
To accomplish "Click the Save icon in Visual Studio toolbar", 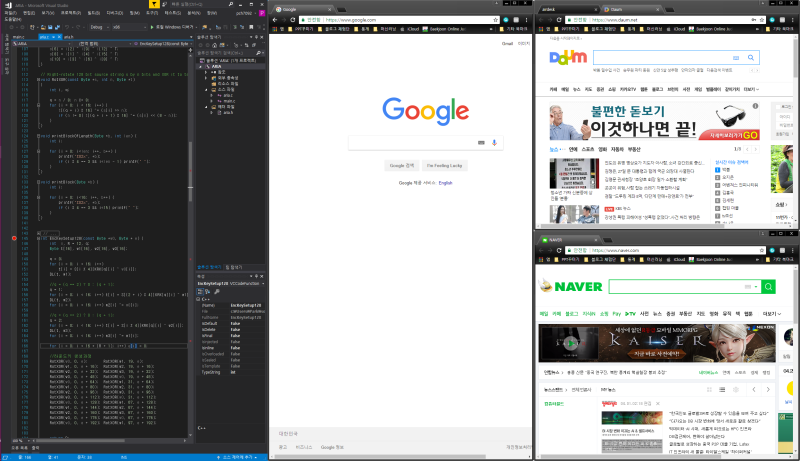I will click(51, 27).
